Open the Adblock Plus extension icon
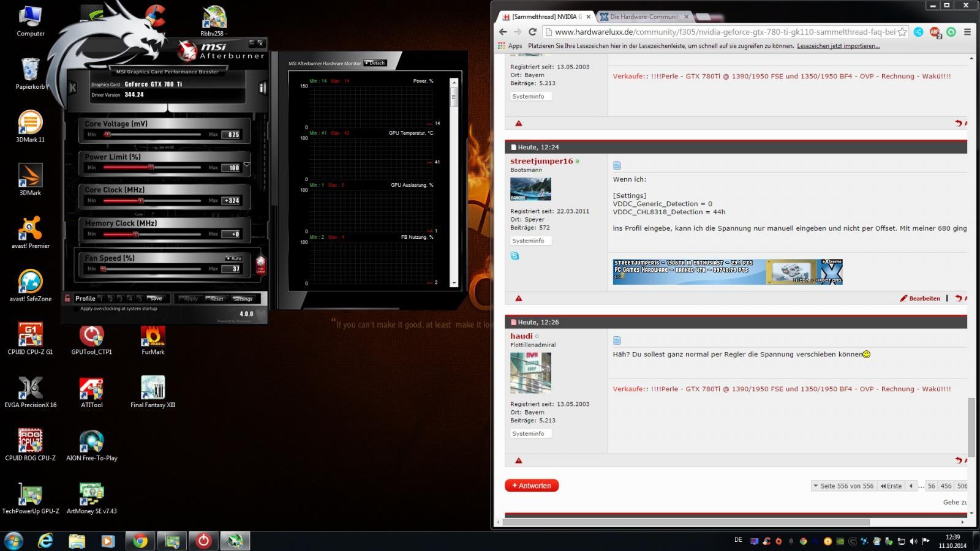 [935, 32]
